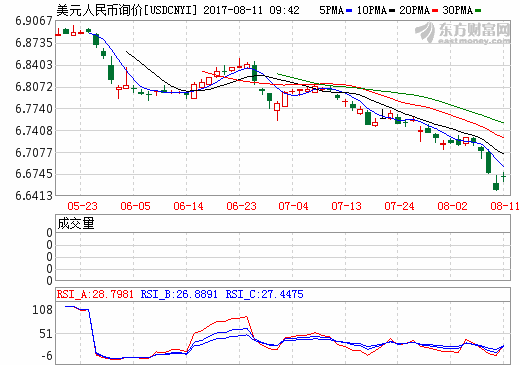Click the RSI_C:27.4475 indicator value
Viewport: 520px width, 365px height.
pos(264,294)
